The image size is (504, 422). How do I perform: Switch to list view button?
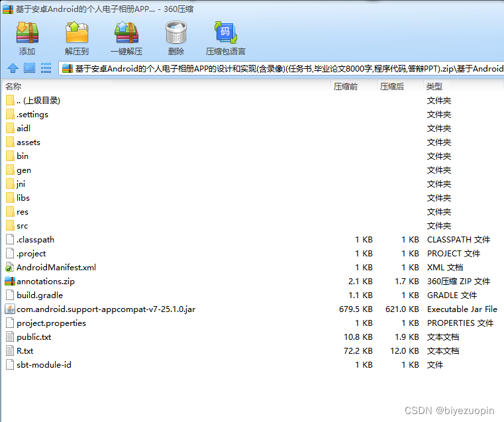[x=46, y=68]
